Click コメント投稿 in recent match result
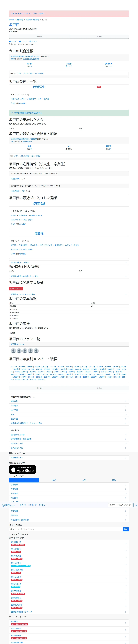The height and width of the screenshot is (644, 138). pyautogui.click(x=36, y=156)
